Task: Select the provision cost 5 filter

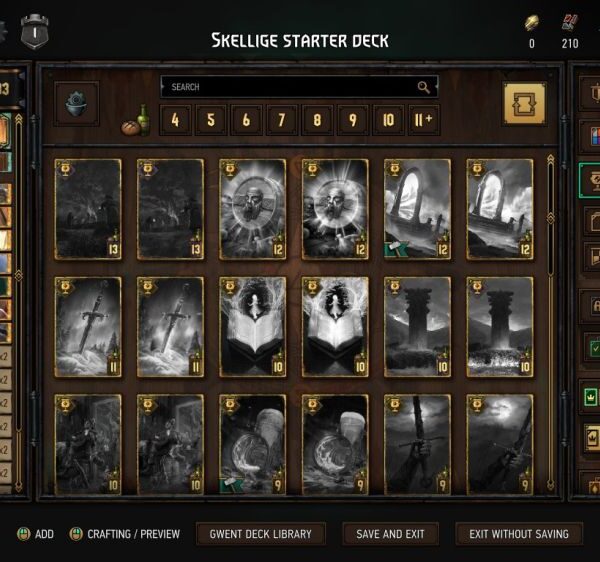Action: pos(211,120)
